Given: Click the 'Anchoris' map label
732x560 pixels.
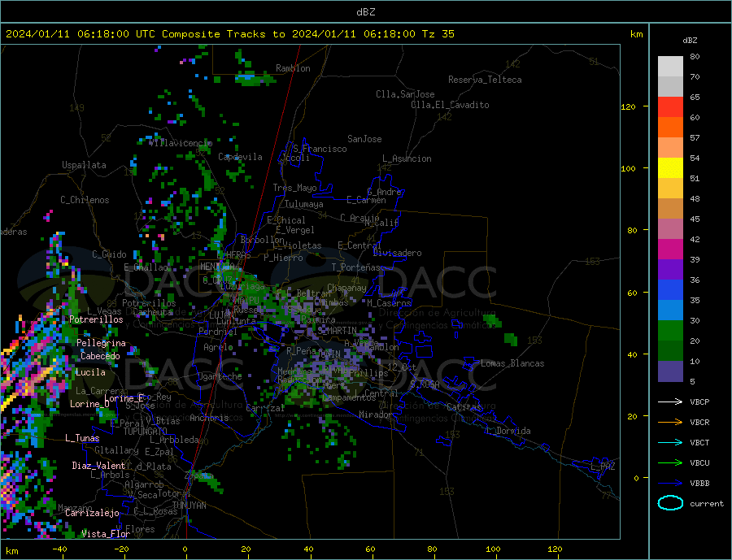Looking at the screenshot, I should point(209,418).
